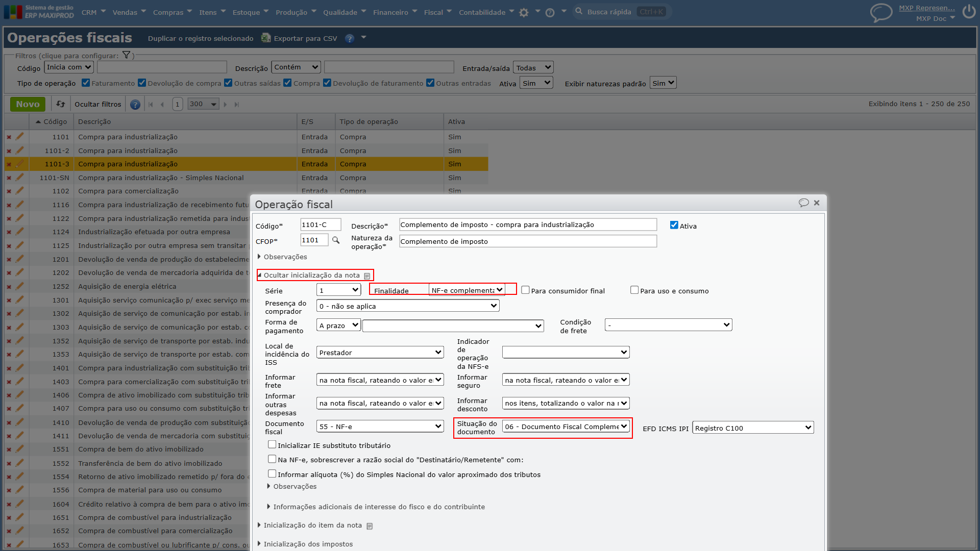Click the comment bubble icon in dialog header
980x551 pixels.
pyautogui.click(x=804, y=203)
